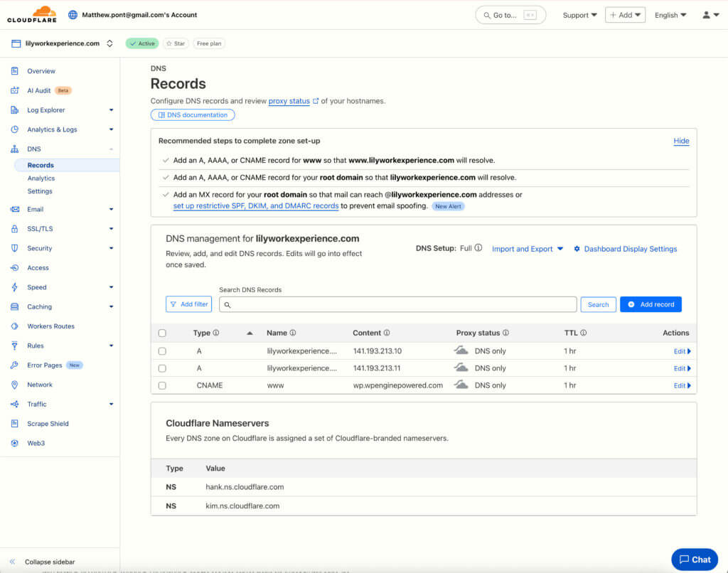Edit the 141.193.213.11 A record
Screen dimensions: 728x573
coord(682,369)
